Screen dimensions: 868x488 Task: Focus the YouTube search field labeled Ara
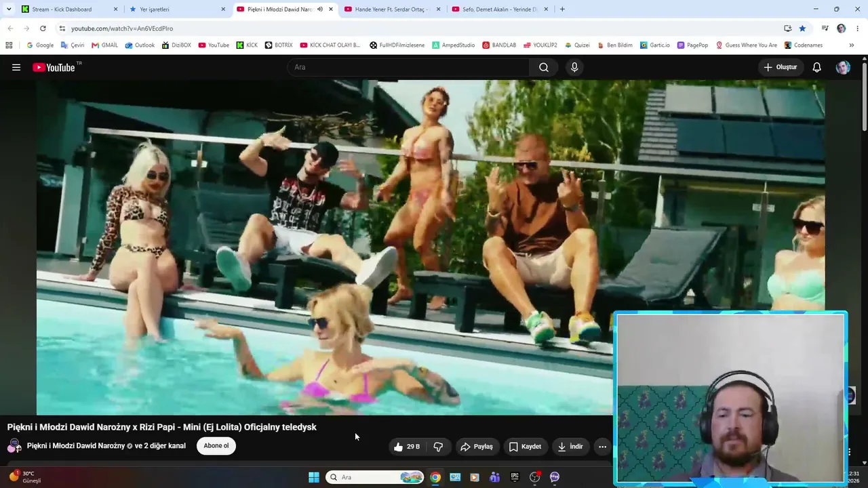[408, 67]
